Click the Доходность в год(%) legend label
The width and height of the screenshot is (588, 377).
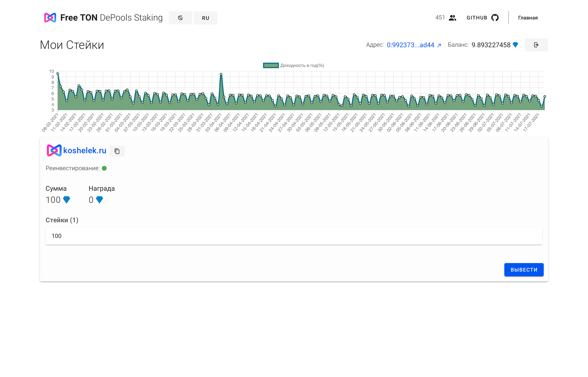tap(302, 65)
